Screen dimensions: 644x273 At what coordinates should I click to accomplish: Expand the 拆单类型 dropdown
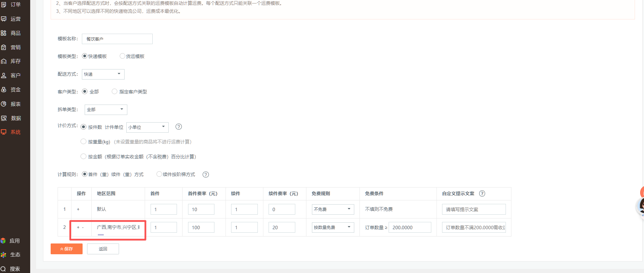[x=106, y=109]
